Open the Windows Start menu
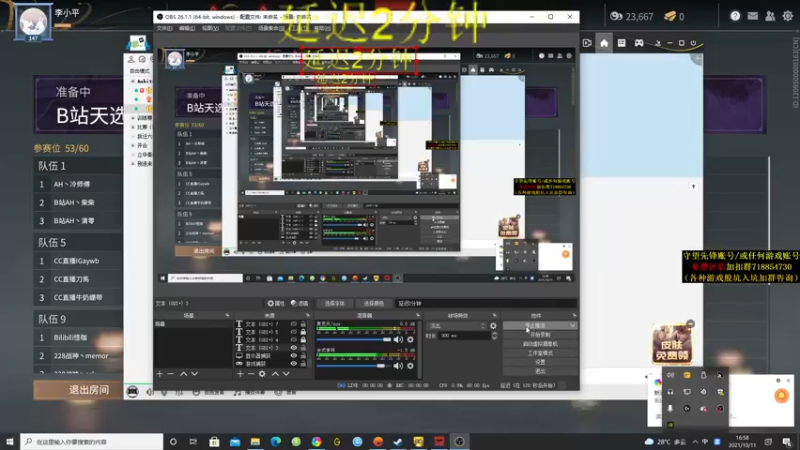Screen dimensions: 800x450 pyautogui.click(x=10, y=441)
